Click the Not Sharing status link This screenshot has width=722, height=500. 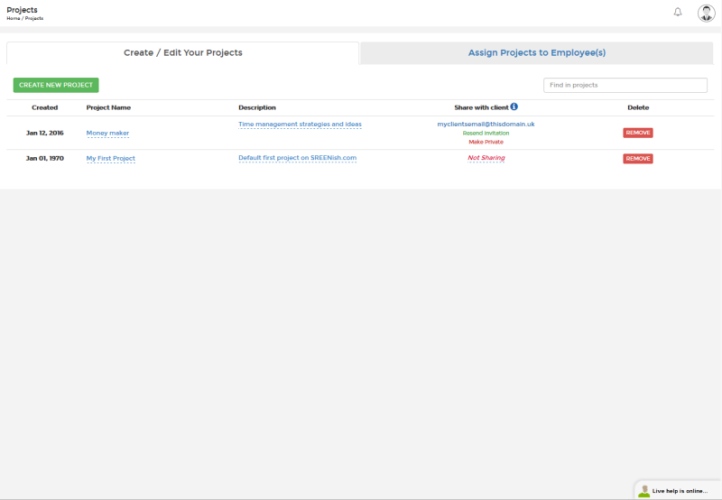pyautogui.click(x=486, y=158)
